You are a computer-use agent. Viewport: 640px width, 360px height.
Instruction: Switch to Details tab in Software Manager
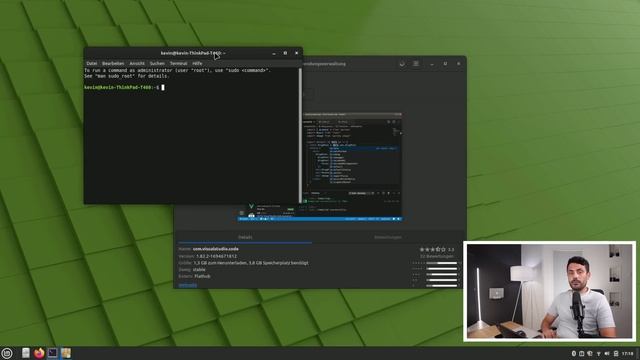[x=245, y=237]
